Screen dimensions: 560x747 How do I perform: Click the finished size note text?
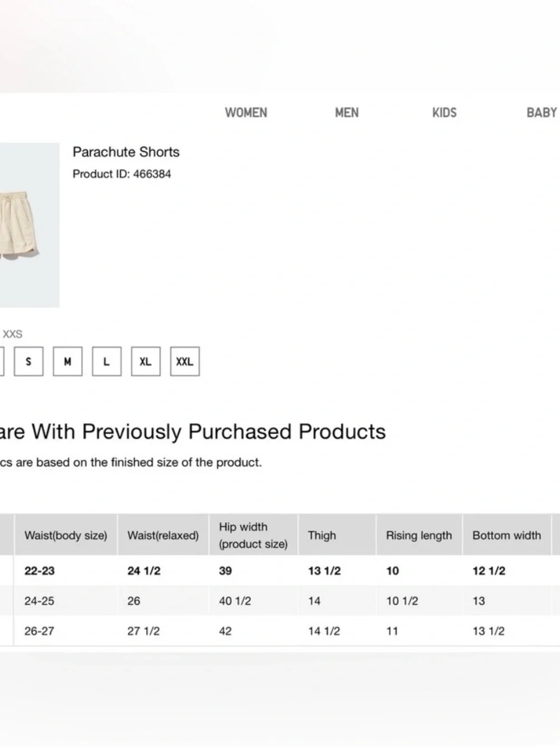point(131,463)
